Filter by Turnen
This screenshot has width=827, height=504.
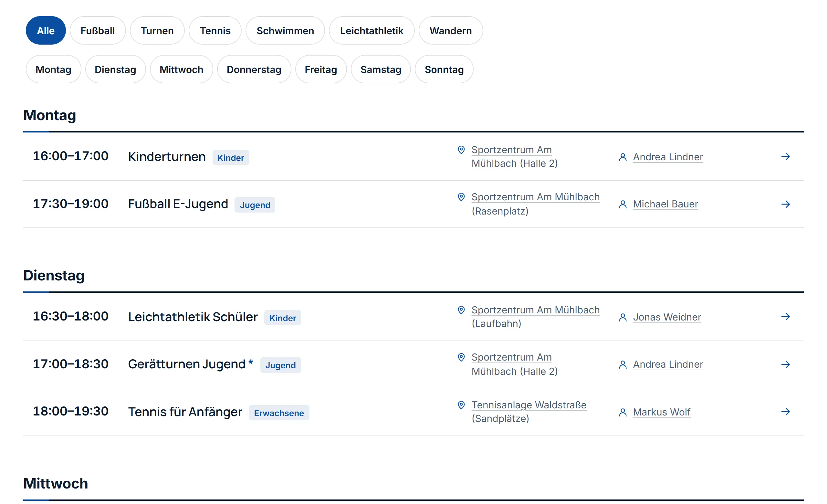click(157, 31)
